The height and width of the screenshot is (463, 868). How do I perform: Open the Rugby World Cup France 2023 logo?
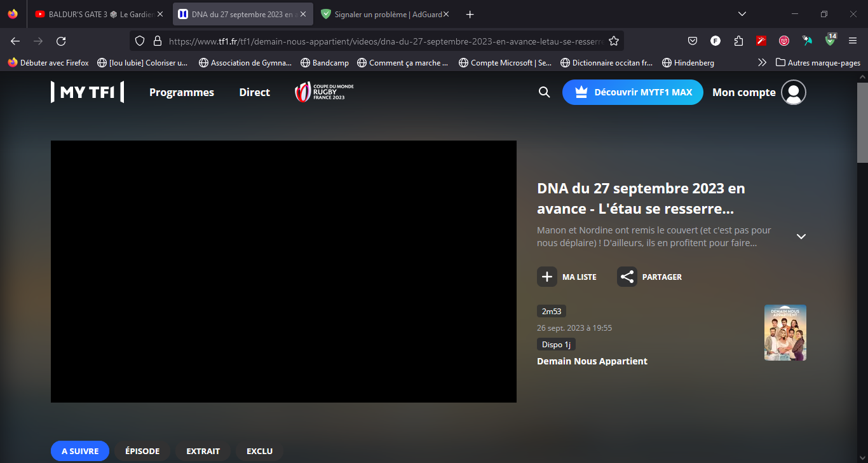click(324, 92)
